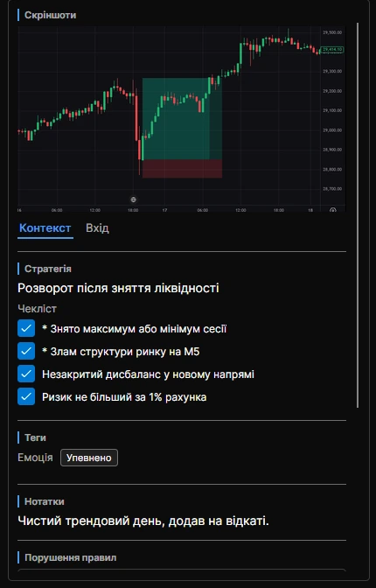
Task: Click the Стратегія section heading
Action: pyautogui.click(x=47, y=269)
